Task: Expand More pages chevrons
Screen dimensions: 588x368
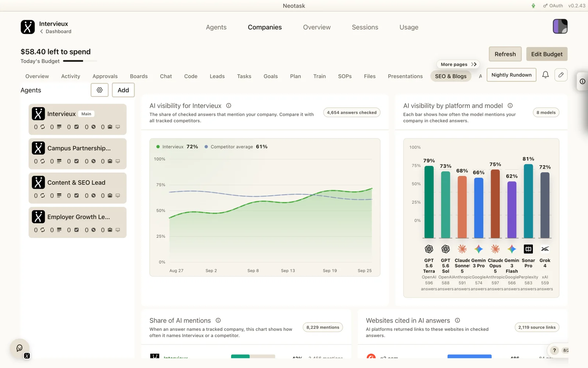Action: (474, 64)
